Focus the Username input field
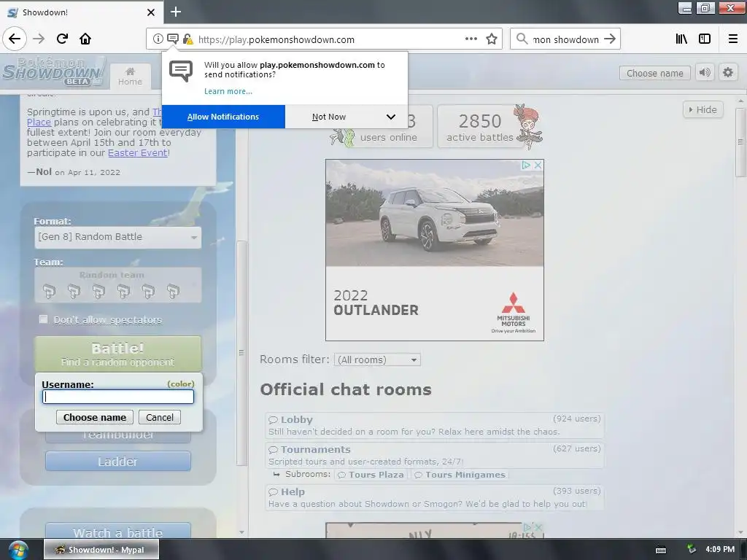Screen dimensions: 747x560 click(118, 397)
